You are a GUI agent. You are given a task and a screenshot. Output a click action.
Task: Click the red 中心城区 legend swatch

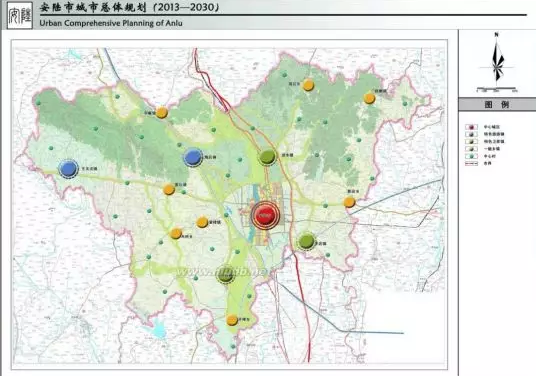471,127
